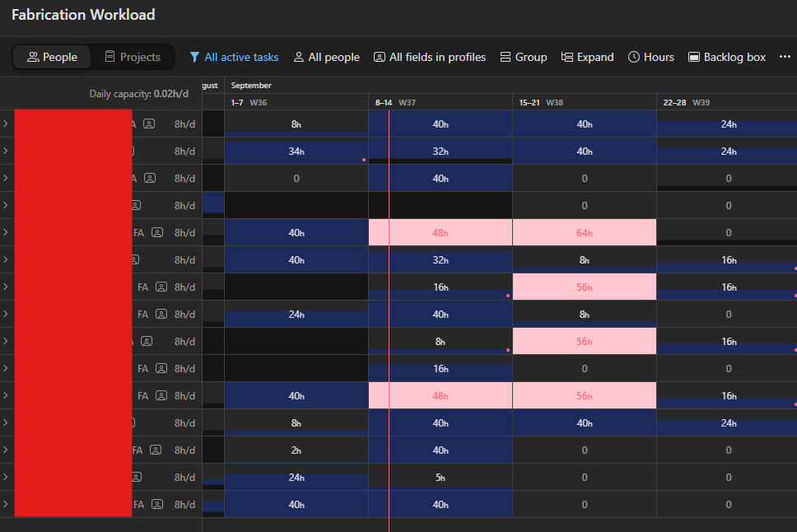Click the clock icon for Hours
Screen dimensions: 797x532
click(634, 58)
